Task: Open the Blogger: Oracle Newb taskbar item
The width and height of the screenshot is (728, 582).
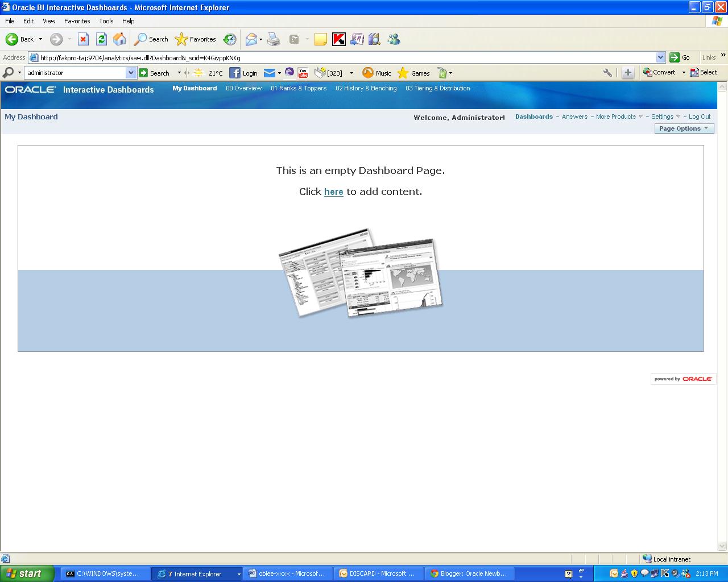Action: click(470, 573)
